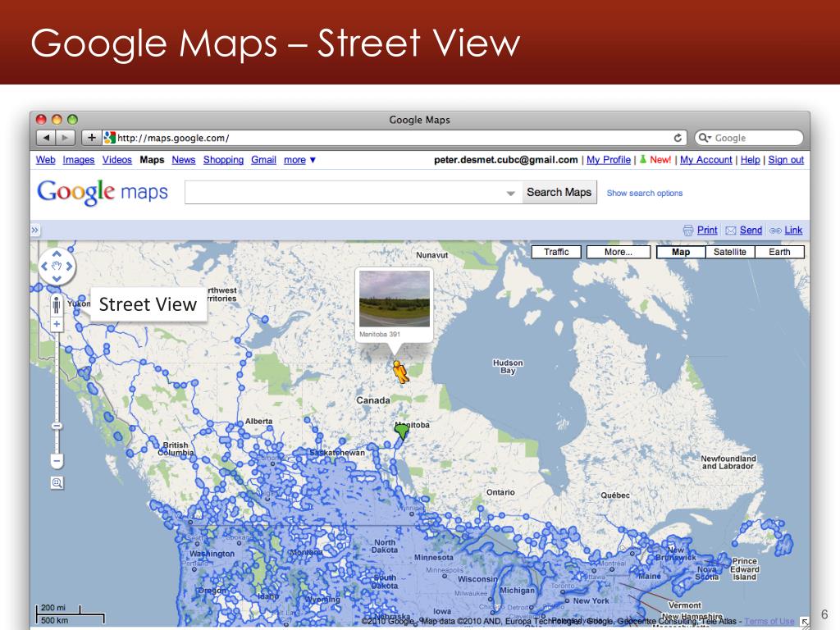Click the green marker near Manitoba
Viewport: 840px width, 630px height.
[402, 430]
